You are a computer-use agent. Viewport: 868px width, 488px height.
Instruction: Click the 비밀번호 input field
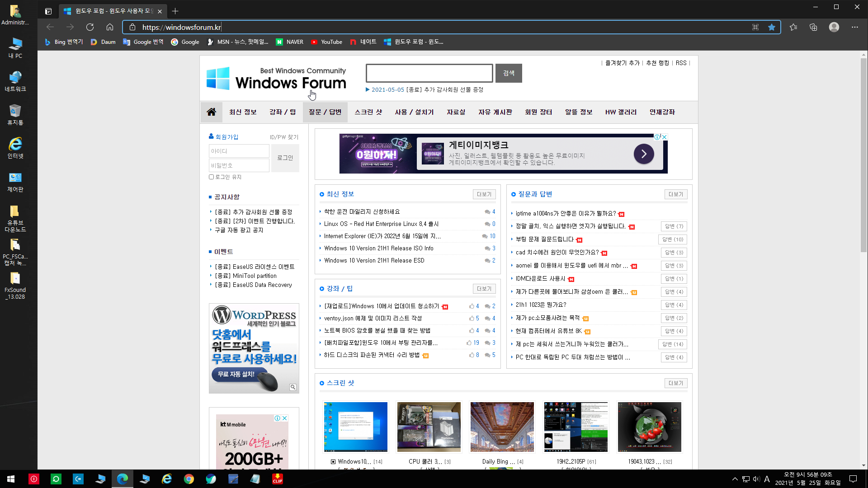[239, 165]
